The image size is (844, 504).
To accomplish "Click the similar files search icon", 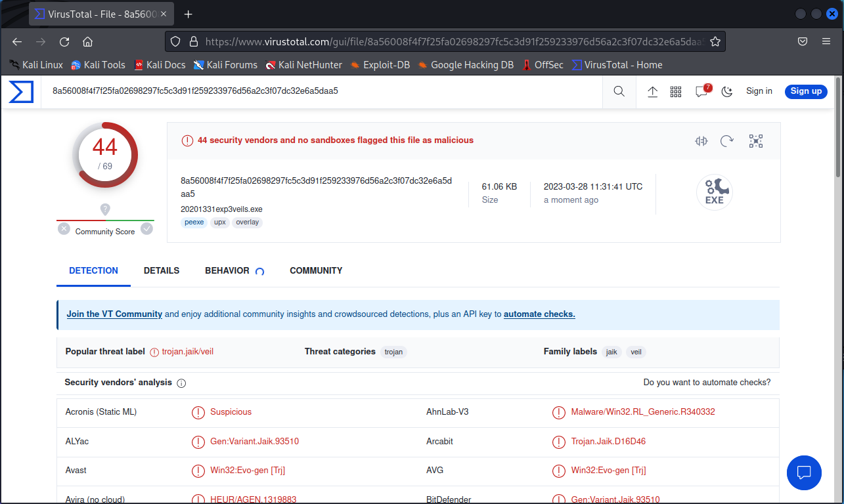I will [701, 140].
